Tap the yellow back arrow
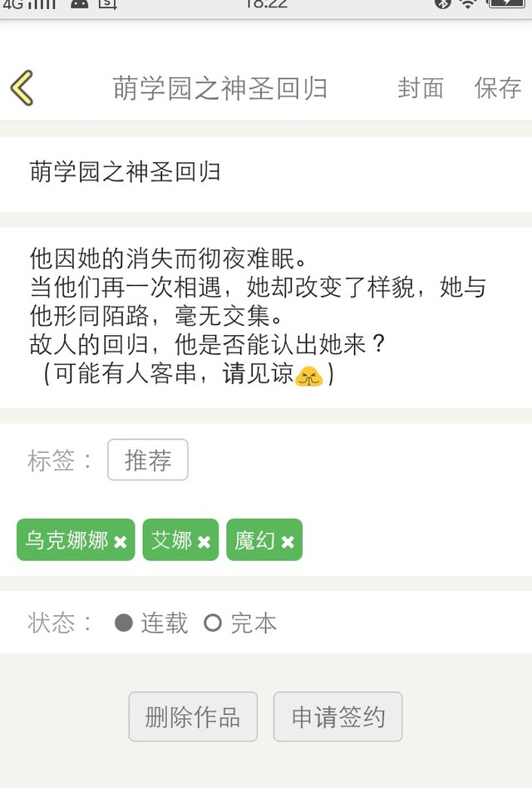Viewport: 532px width, 788px height. tap(22, 87)
